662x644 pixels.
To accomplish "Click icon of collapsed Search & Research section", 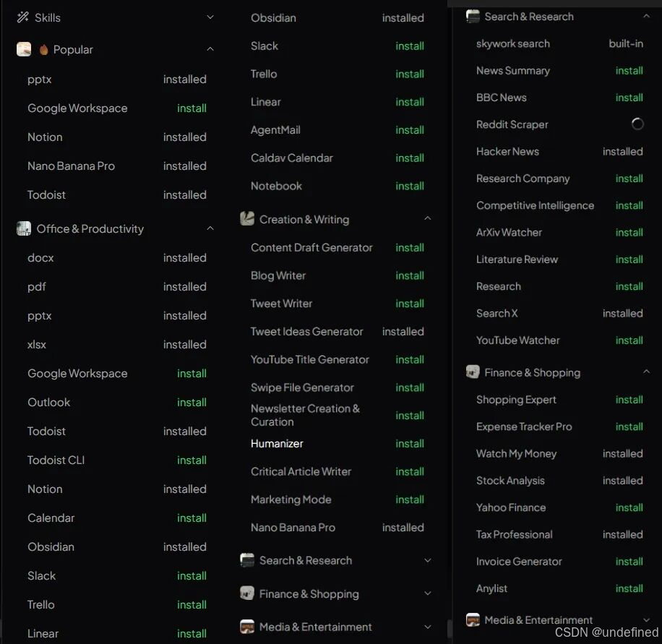I will tap(247, 560).
